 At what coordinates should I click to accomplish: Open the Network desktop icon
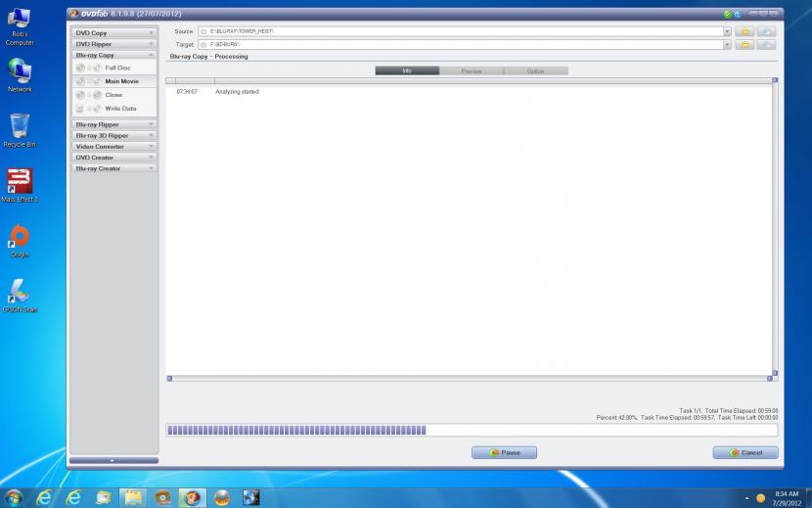(x=20, y=75)
